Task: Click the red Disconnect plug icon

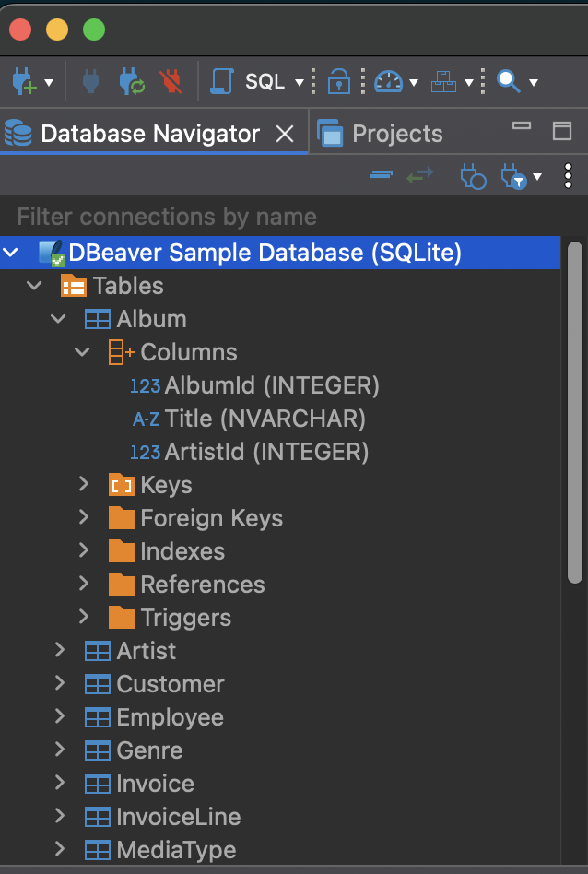Action: [x=171, y=82]
